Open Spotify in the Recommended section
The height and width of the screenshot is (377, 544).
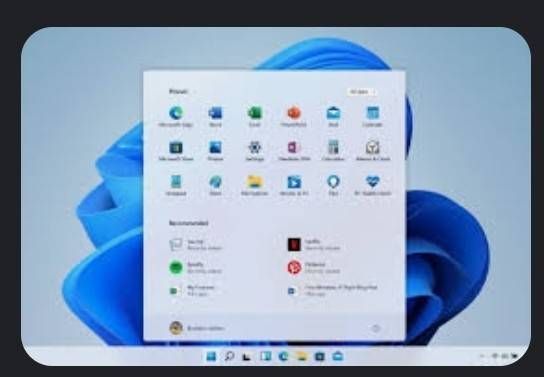(195, 267)
